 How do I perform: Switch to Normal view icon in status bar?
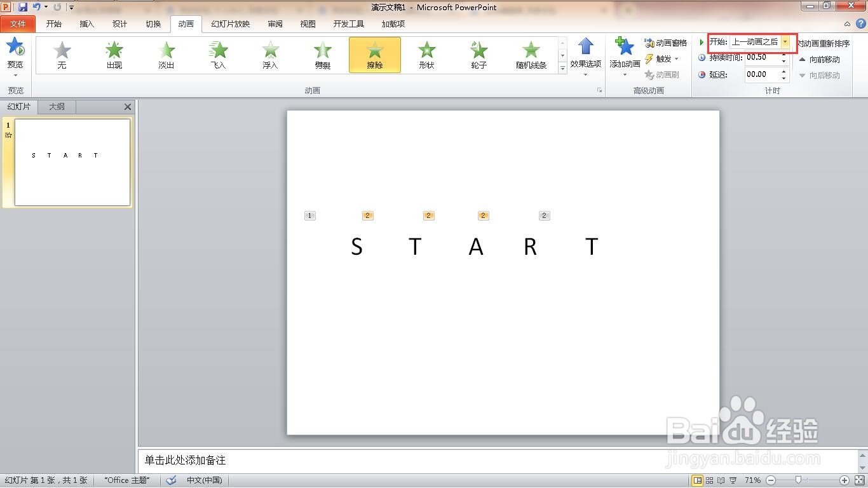tap(698, 480)
